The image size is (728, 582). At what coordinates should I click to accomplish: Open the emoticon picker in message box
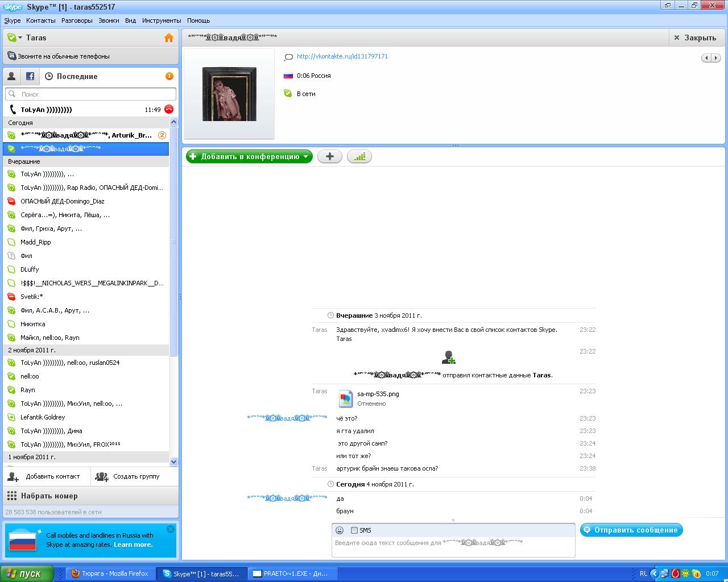[340, 530]
